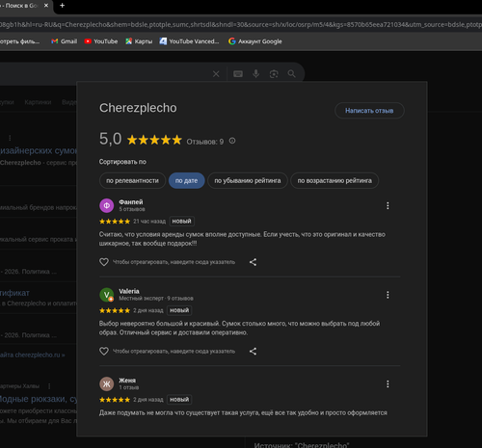This screenshot has width=482, height=448.
Task: Like Фанпей's review with the heart icon
Action: coord(104,262)
